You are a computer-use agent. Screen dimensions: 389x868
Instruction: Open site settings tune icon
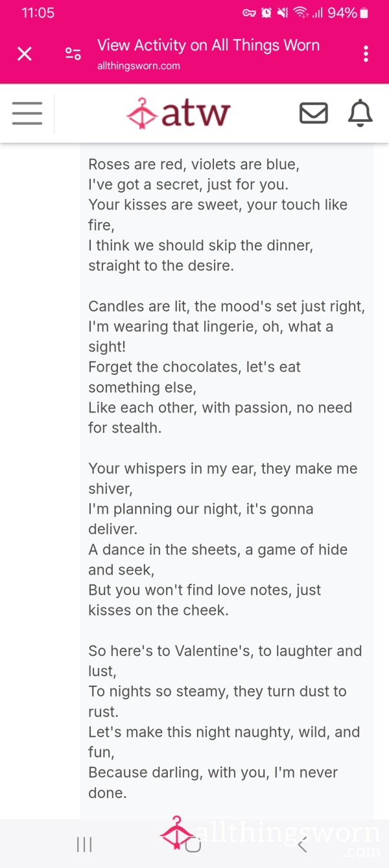pos(73,54)
